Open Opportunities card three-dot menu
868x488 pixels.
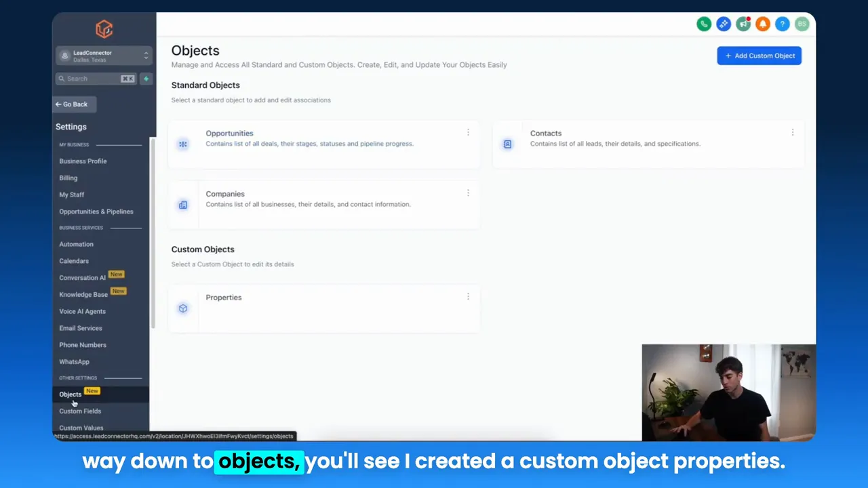coord(468,133)
